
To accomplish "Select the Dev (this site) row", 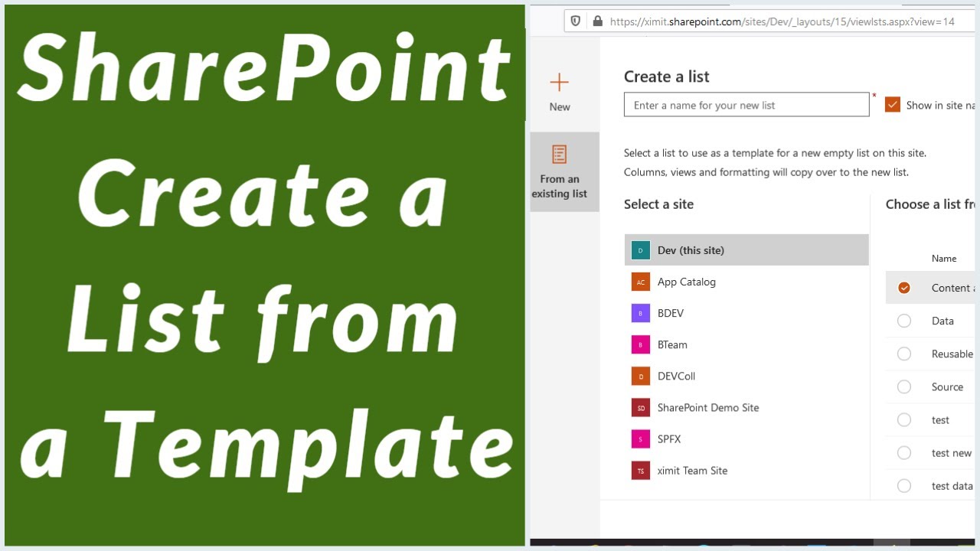I will point(746,250).
